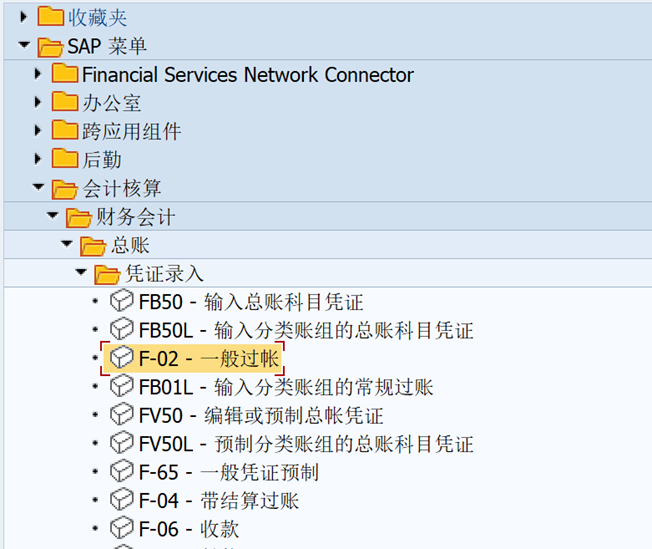Click the cube icon beside F-65
Viewport: 652px width, 549px height.
click(121, 471)
